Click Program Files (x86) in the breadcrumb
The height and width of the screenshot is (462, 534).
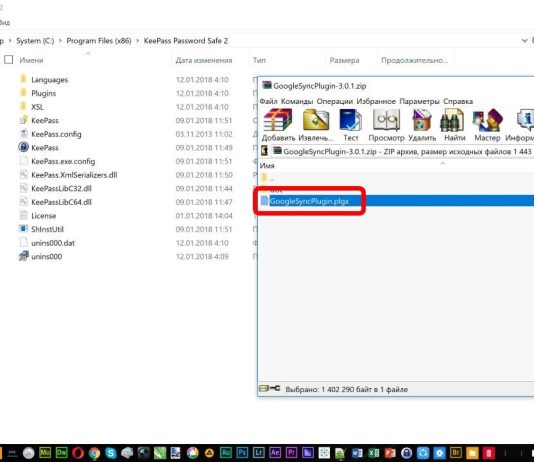tap(99, 41)
